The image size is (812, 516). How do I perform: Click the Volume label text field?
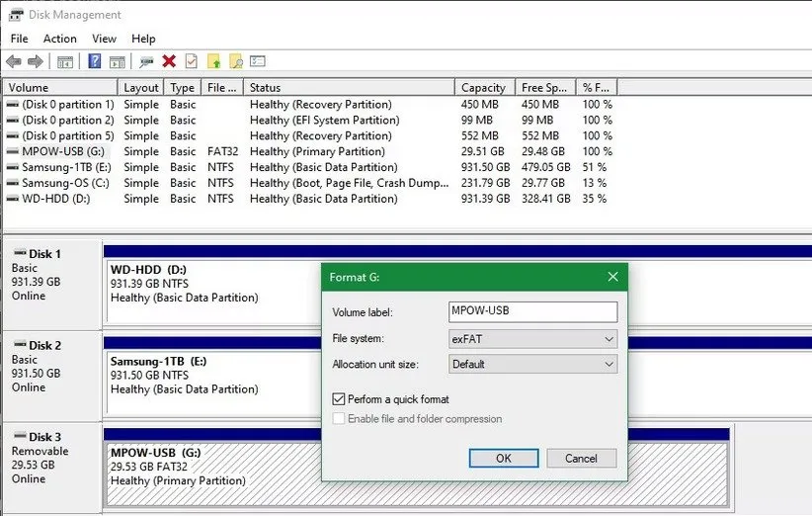pyautogui.click(x=532, y=312)
